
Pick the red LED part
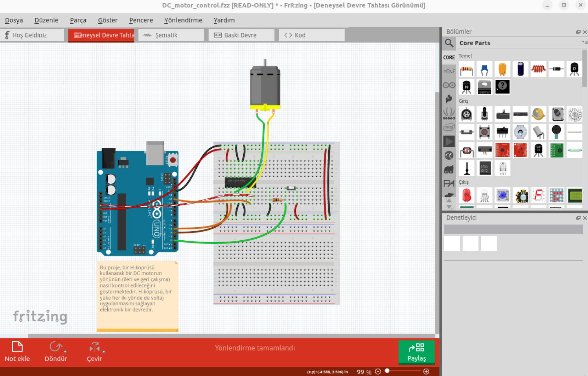coord(467,195)
